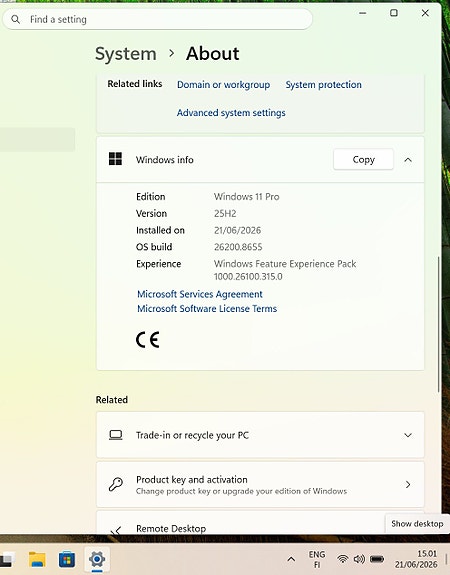Copy the Windows info details
This screenshot has width=450, height=575.
[x=363, y=160]
